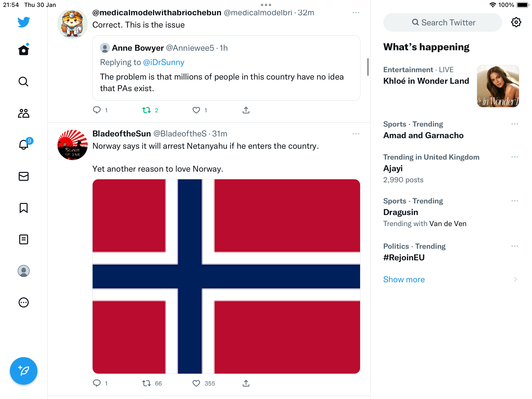Open more options for BladeoftheSun tweet

pos(356,134)
